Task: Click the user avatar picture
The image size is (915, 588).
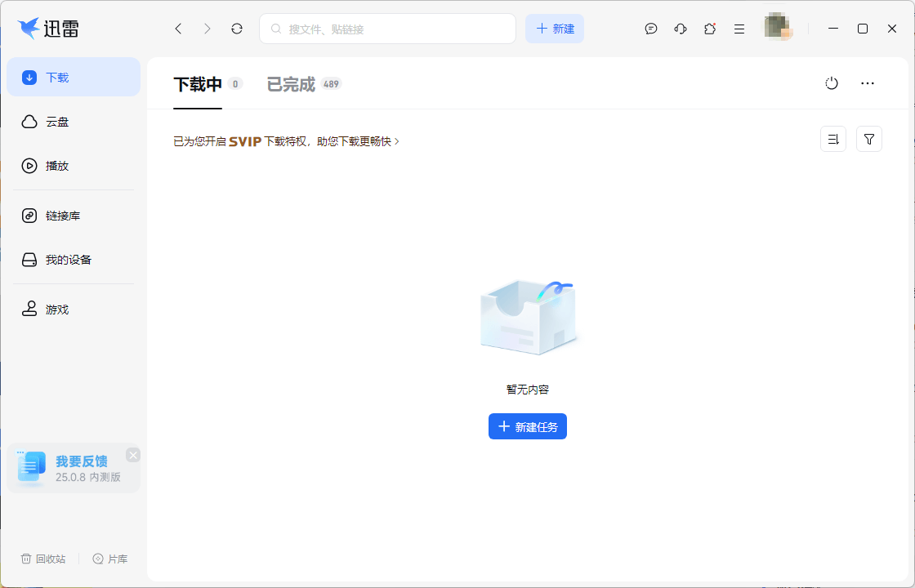Action: pyautogui.click(x=779, y=27)
